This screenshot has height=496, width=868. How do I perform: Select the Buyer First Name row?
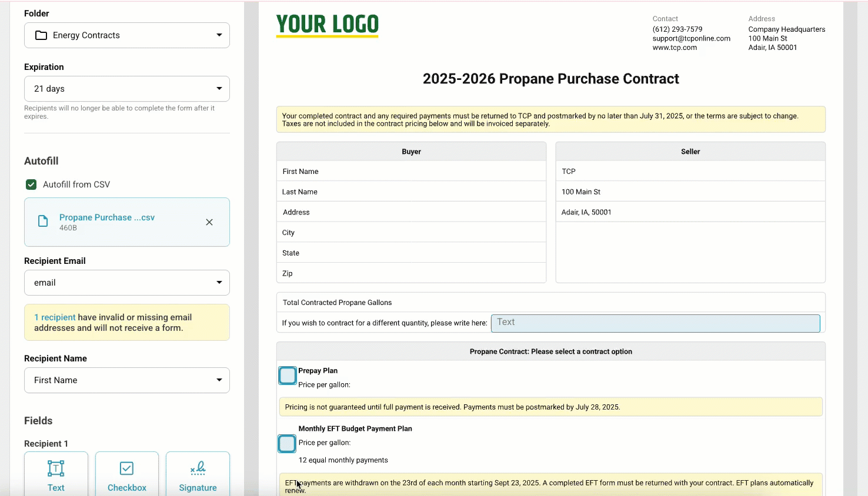click(411, 172)
